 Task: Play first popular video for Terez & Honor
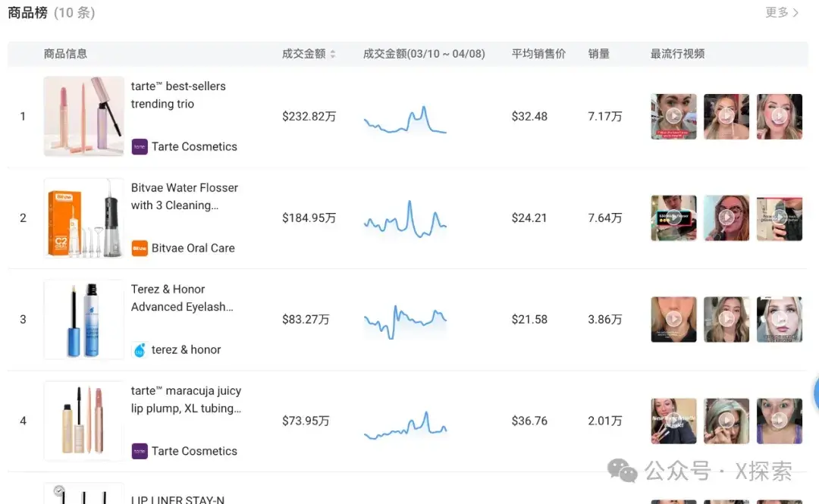[674, 319]
